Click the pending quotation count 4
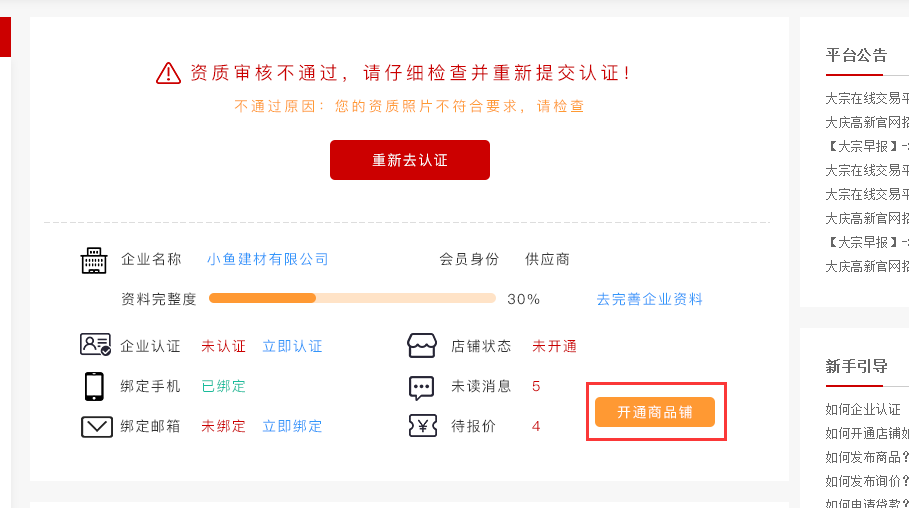The image size is (909, 508). [x=536, y=426]
